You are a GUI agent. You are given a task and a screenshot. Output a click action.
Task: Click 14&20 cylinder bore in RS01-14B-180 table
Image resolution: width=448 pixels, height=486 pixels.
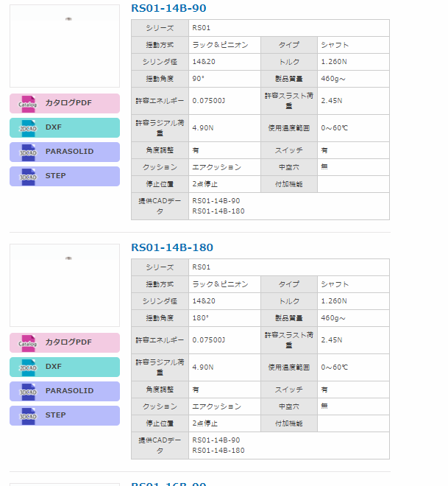204,301
